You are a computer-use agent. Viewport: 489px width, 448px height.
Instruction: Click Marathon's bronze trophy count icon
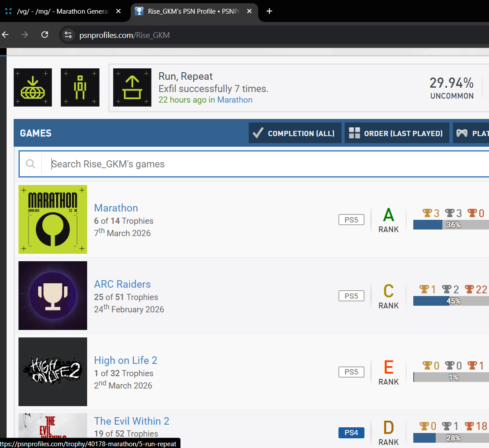(x=472, y=213)
